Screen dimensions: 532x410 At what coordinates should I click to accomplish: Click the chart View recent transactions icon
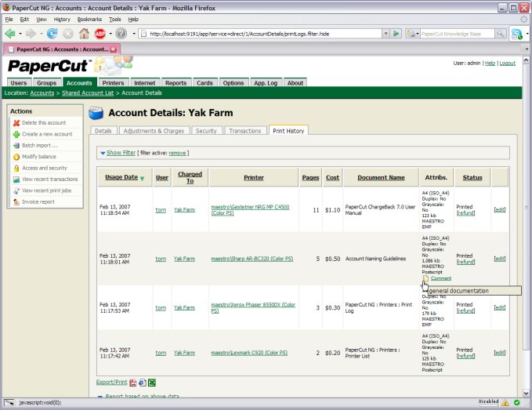coord(16,180)
